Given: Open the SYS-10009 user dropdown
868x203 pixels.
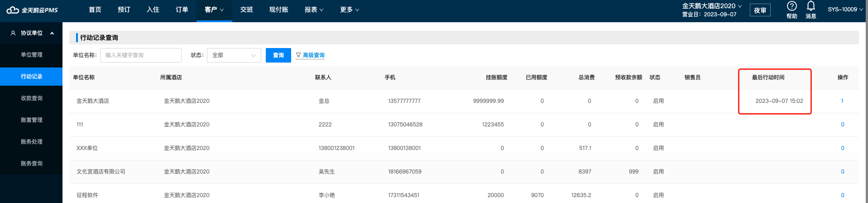Looking at the screenshot, I should pyautogui.click(x=845, y=10).
